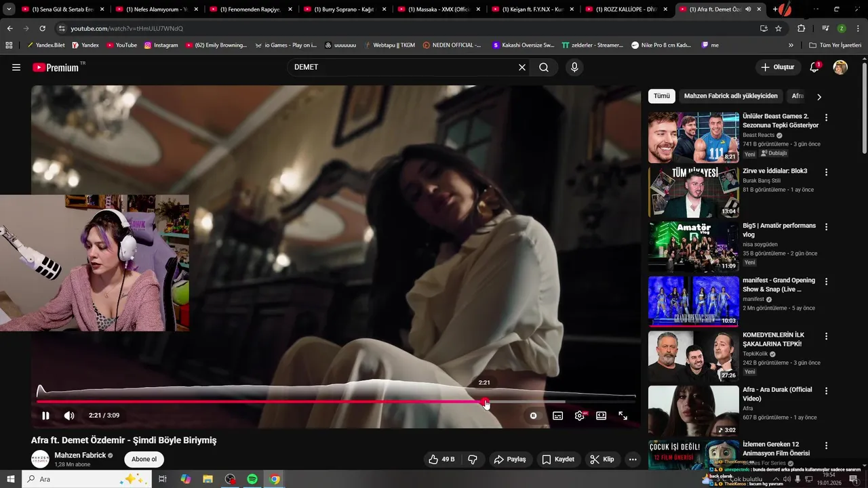The image size is (868, 488).
Task: Open KOMEDYENLERİN İLK ŞAKALARINA TEPKİ video
Action: tap(694, 357)
